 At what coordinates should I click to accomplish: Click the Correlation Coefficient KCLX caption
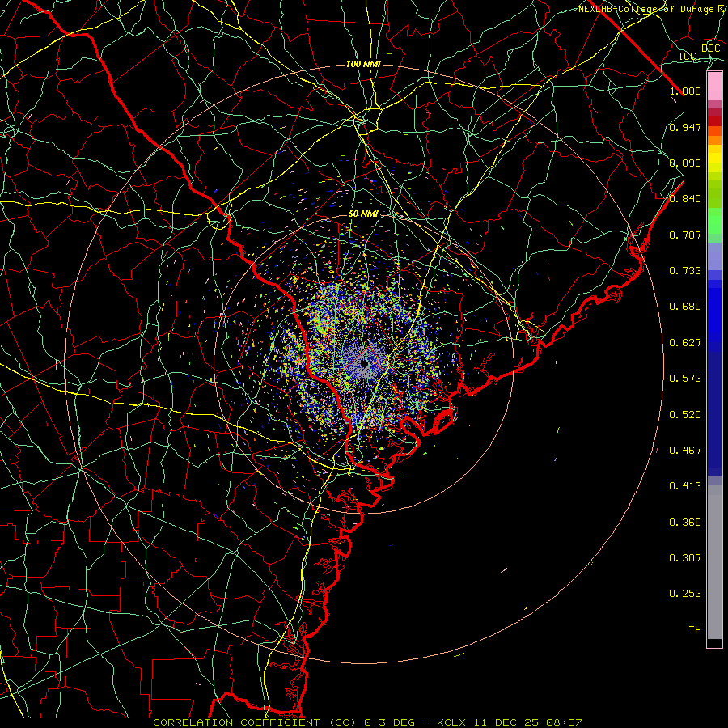[x=367, y=722]
